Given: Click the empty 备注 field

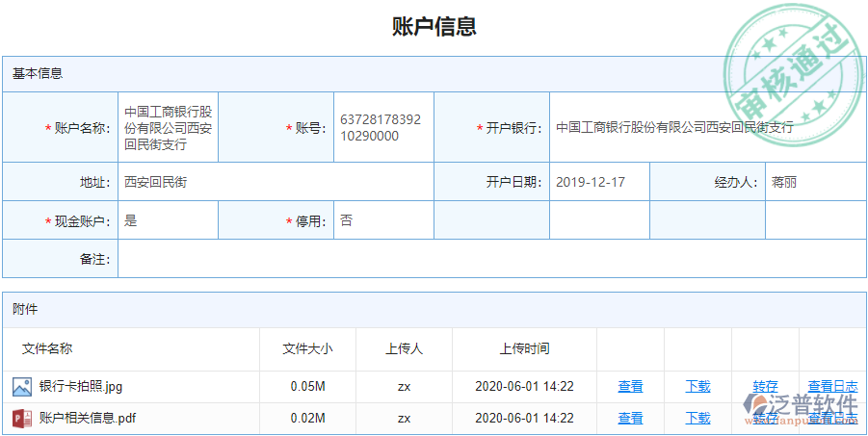Looking at the screenshot, I should click(492, 258).
